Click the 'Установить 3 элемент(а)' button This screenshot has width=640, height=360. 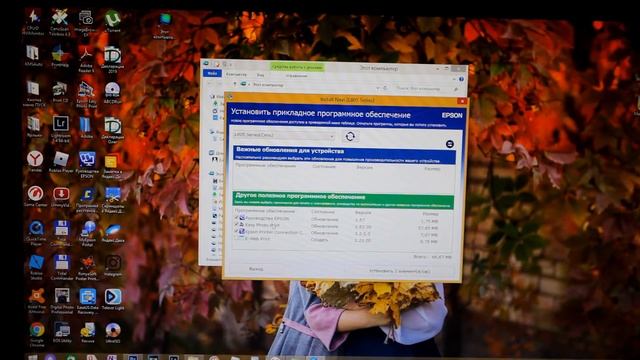tap(400, 271)
